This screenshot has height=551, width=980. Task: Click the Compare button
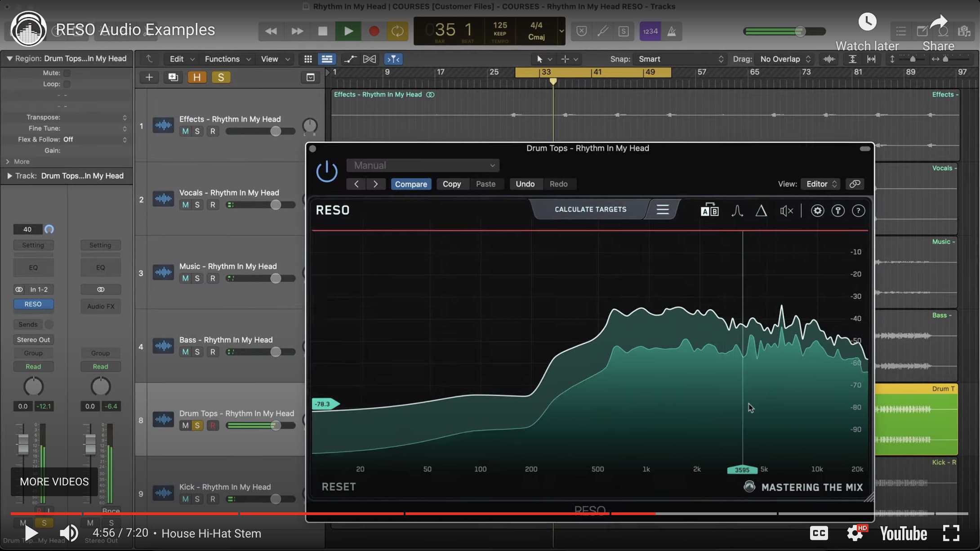pos(411,184)
